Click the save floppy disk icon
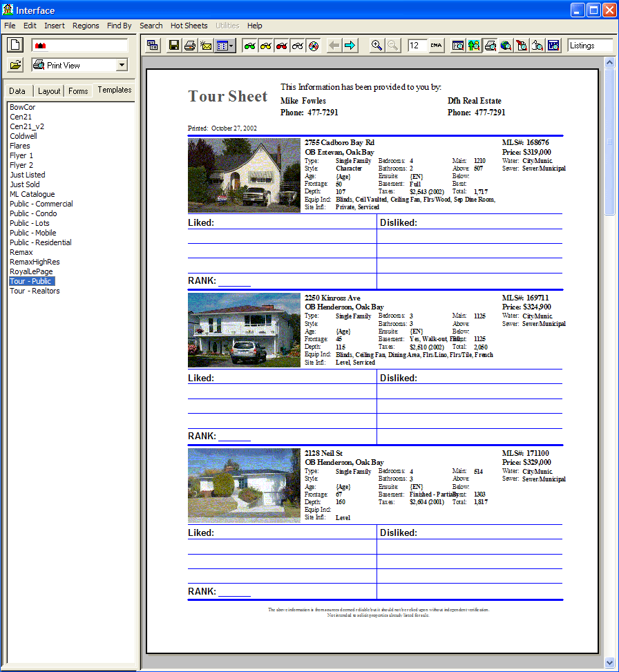619x672 pixels. [173, 46]
